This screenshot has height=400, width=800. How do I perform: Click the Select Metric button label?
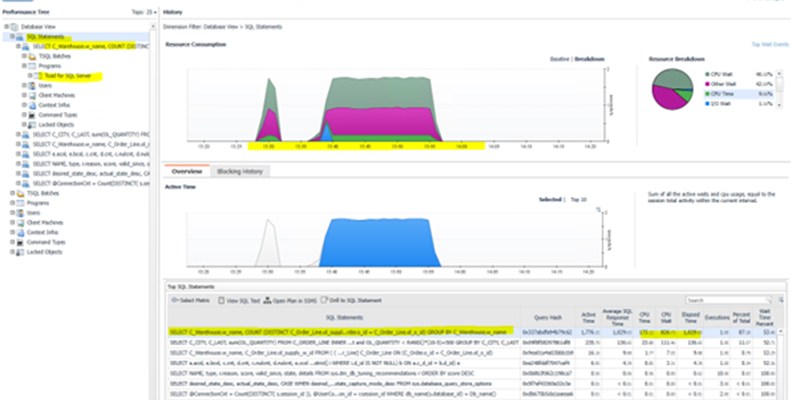point(194,301)
